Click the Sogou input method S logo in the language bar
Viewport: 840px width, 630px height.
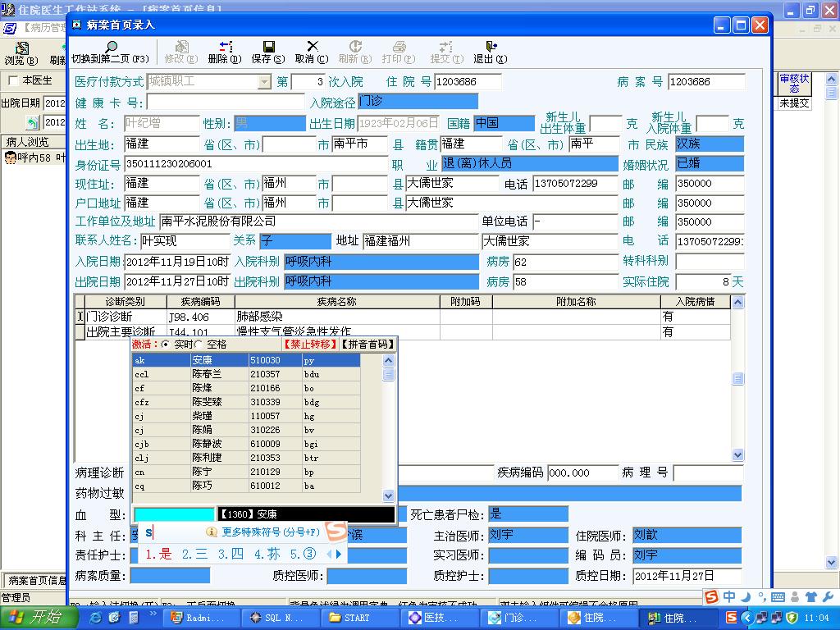click(x=711, y=596)
